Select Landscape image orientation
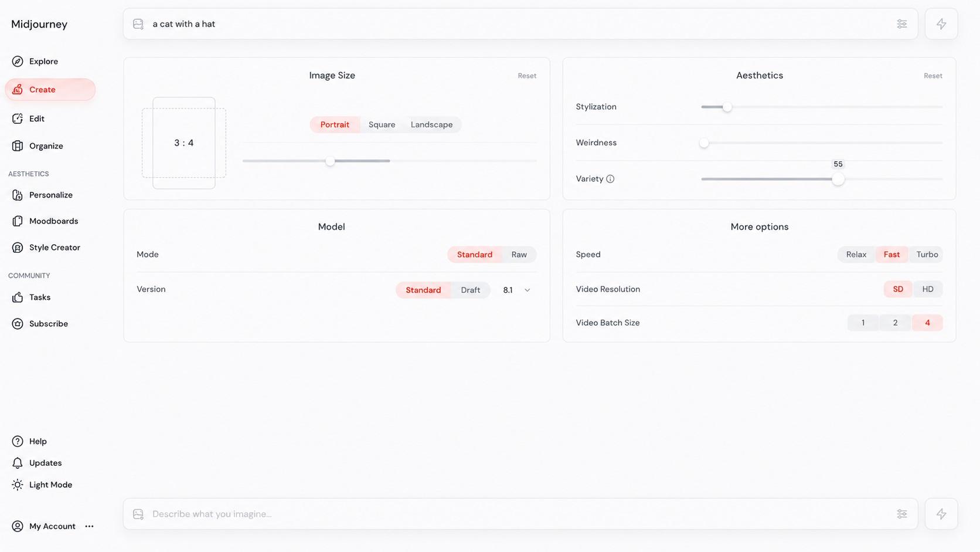The height and width of the screenshot is (552, 980). pyautogui.click(x=431, y=124)
